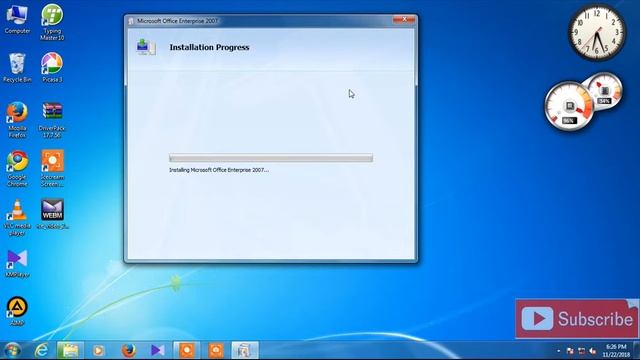
Task: Select the VLC media player shortcut
Action: [17, 218]
